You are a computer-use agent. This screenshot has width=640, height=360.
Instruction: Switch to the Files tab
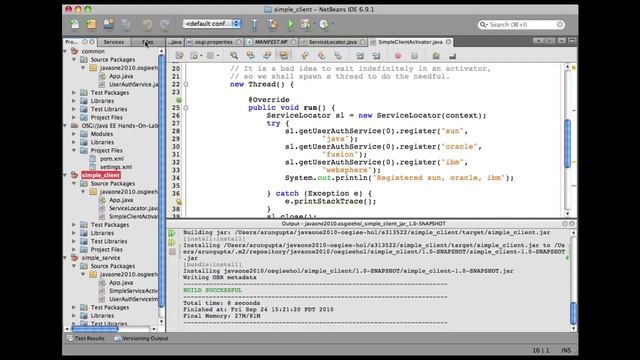148,42
